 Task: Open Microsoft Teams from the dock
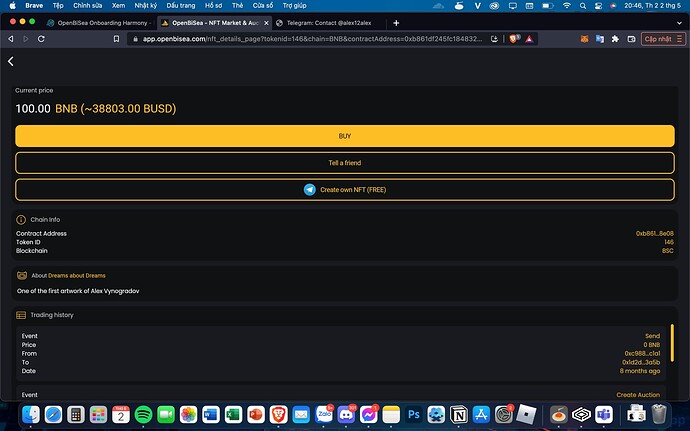tap(604, 414)
